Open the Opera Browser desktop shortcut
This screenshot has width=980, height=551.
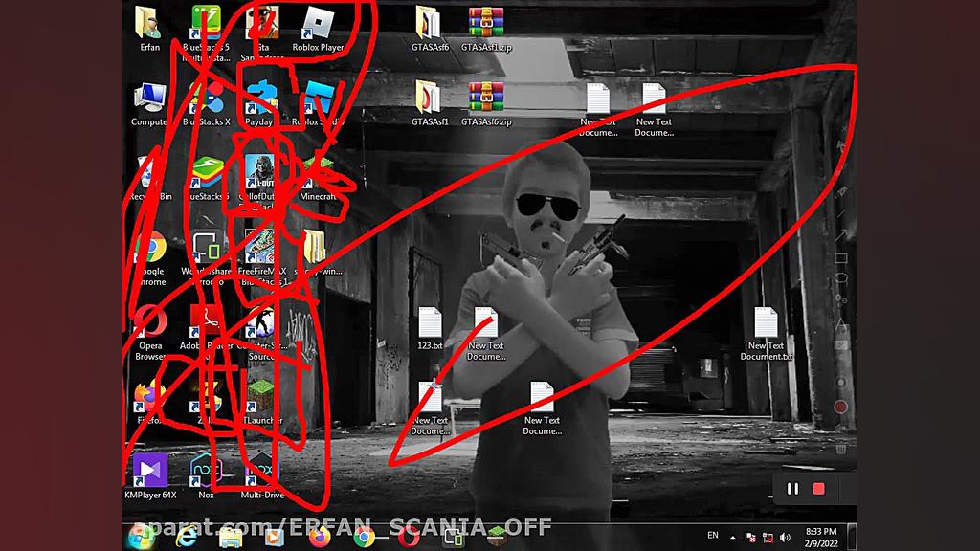pos(150,321)
